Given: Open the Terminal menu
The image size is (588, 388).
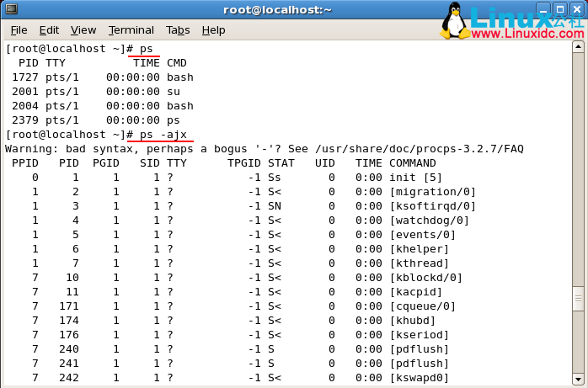Looking at the screenshot, I should (x=131, y=30).
